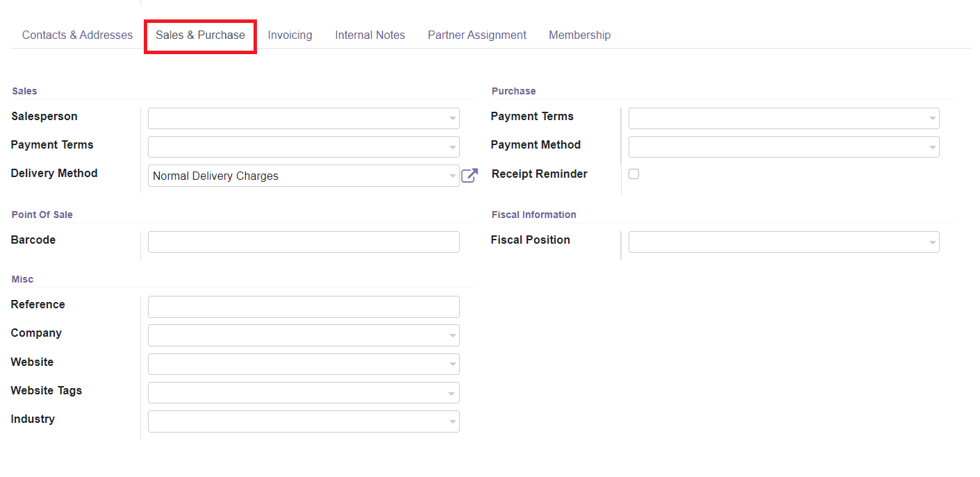Screen dimensions: 980x477
Task: Click inside the Barcode input field
Action: (x=304, y=242)
